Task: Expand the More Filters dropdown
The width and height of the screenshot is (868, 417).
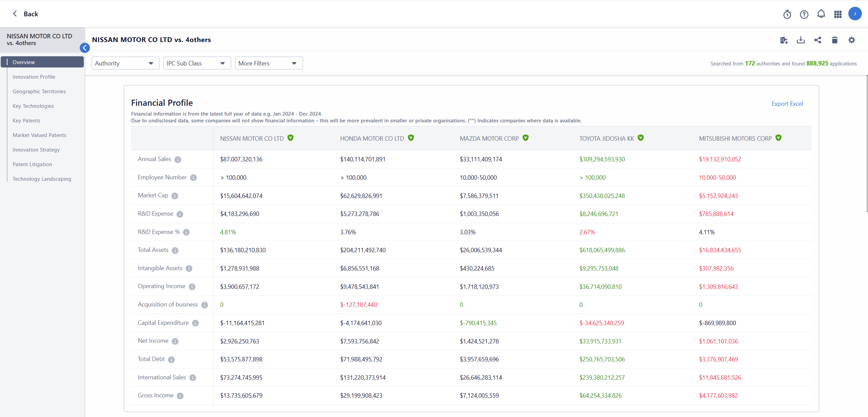Action: click(268, 63)
